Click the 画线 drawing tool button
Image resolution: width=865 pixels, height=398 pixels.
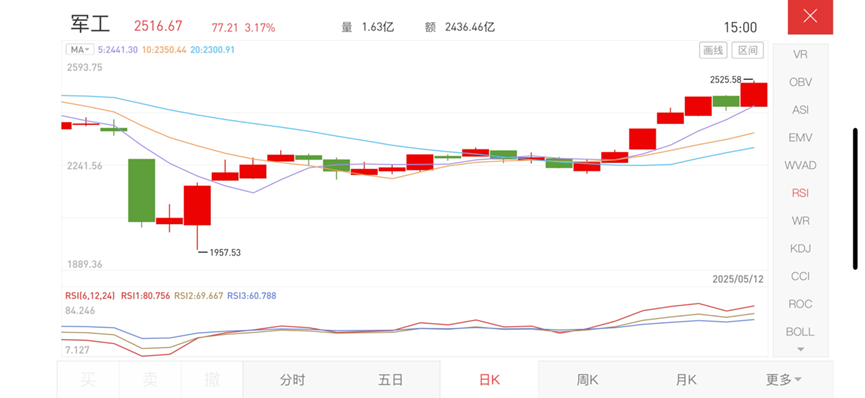(713, 50)
